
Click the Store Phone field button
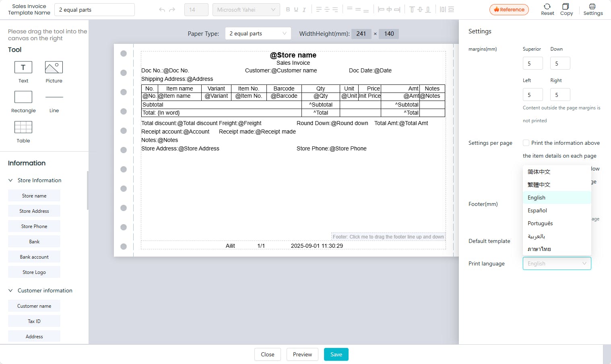34,226
